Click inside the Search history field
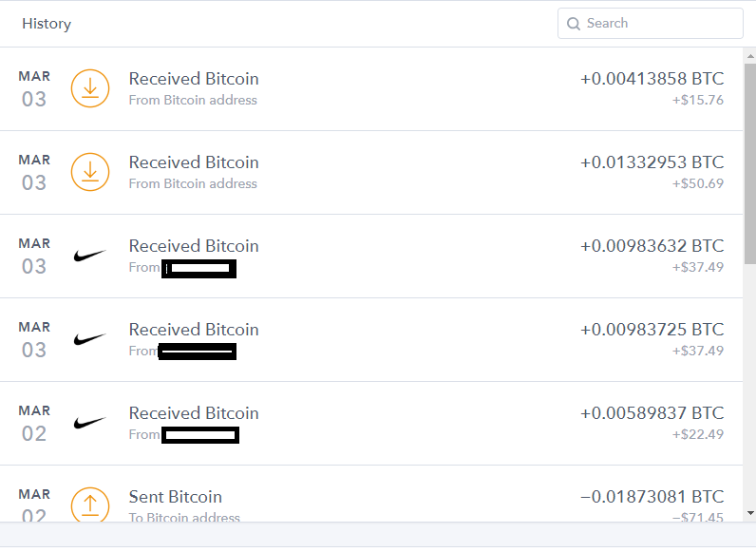This screenshot has width=756, height=552. 650,23
